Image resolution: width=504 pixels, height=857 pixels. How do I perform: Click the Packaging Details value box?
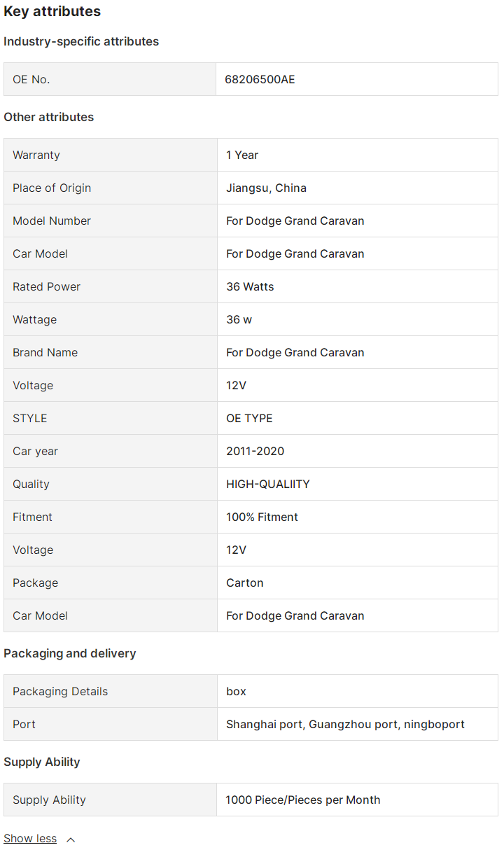click(236, 691)
